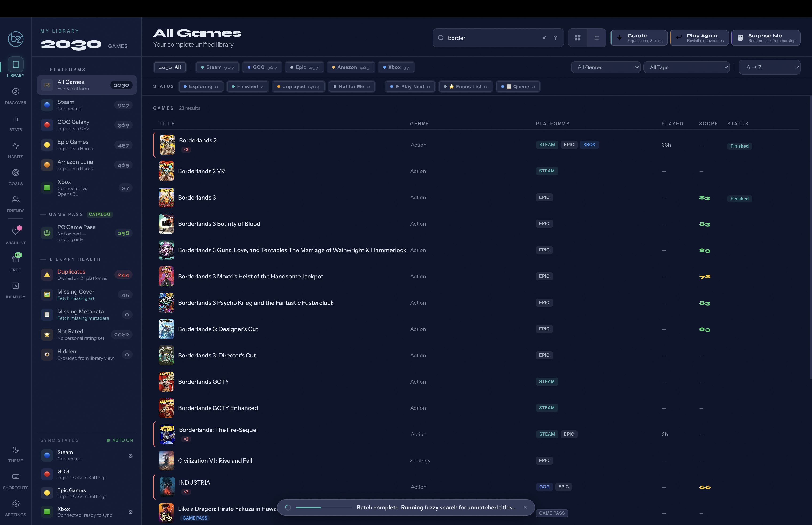Toggle the Play Next filter

tap(410, 86)
